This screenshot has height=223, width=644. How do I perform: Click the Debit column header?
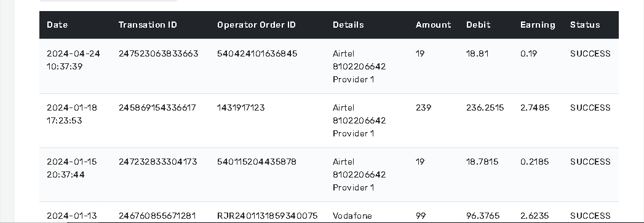tap(479, 25)
